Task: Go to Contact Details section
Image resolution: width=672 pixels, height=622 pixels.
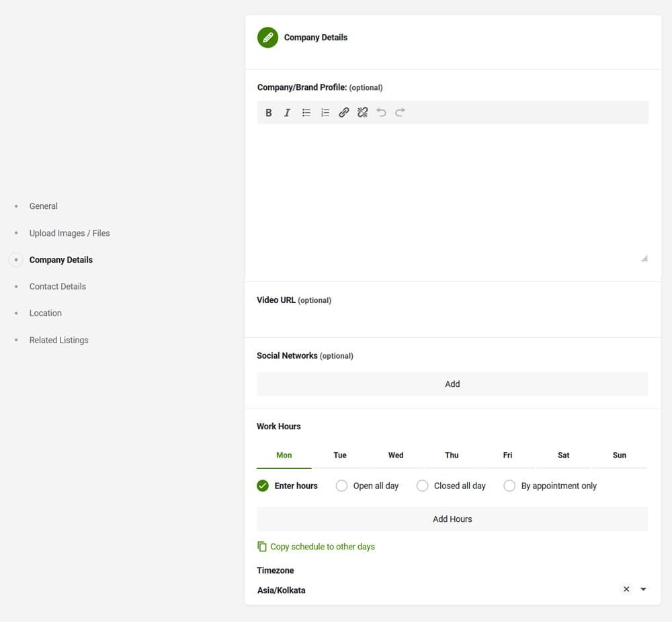Action: (x=58, y=287)
